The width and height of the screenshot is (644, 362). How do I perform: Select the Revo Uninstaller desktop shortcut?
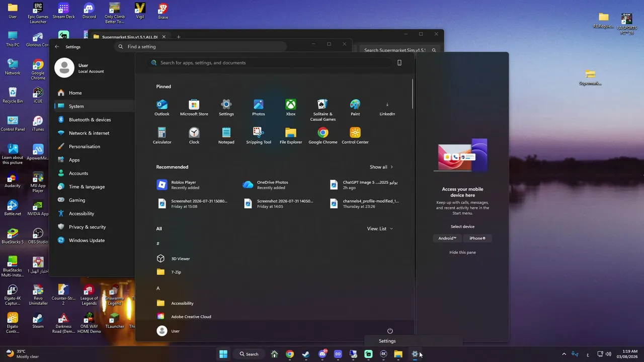[x=38, y=295]
